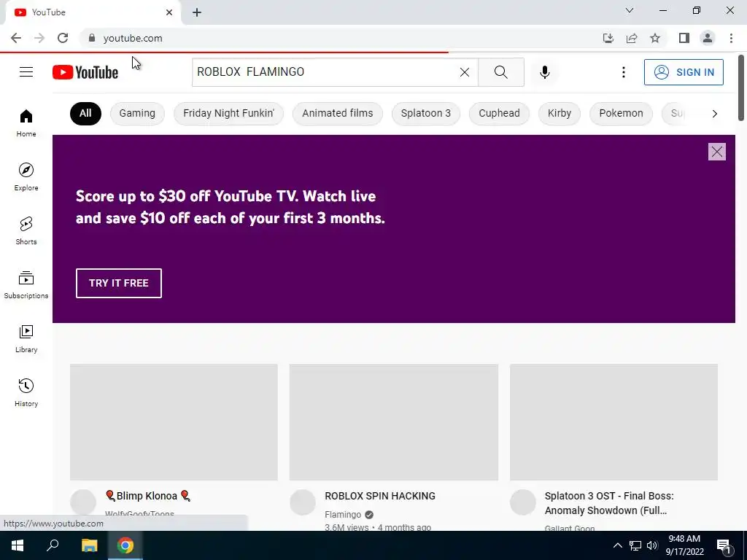The width and height of the screenshot is (747, 560).
Task: Show hidden system tray icons
Action: pos(617,545)
